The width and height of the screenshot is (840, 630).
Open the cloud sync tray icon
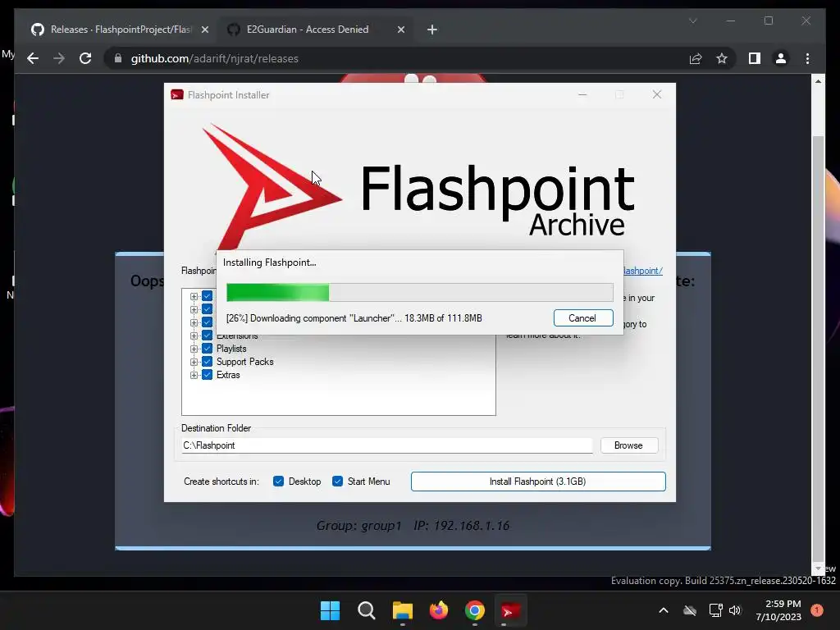click(x=690, y=610)
